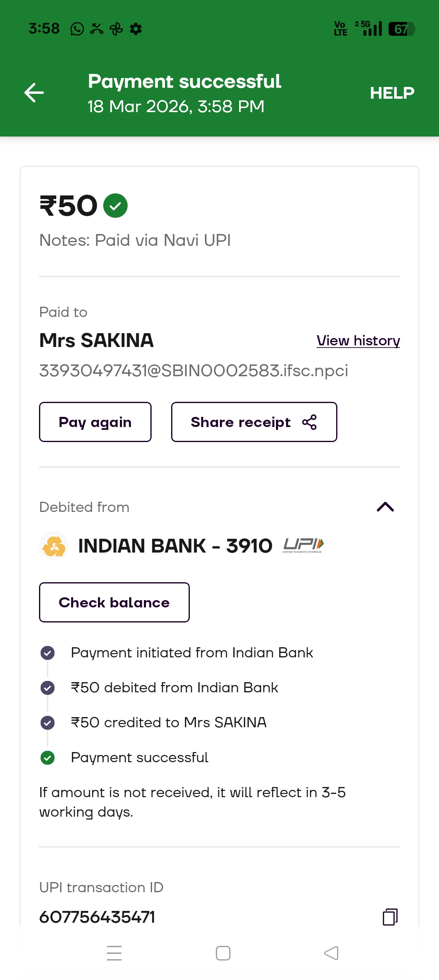Screen dimensions: 439x980
Task: Open View history link
Action: (x=358, y=340)
